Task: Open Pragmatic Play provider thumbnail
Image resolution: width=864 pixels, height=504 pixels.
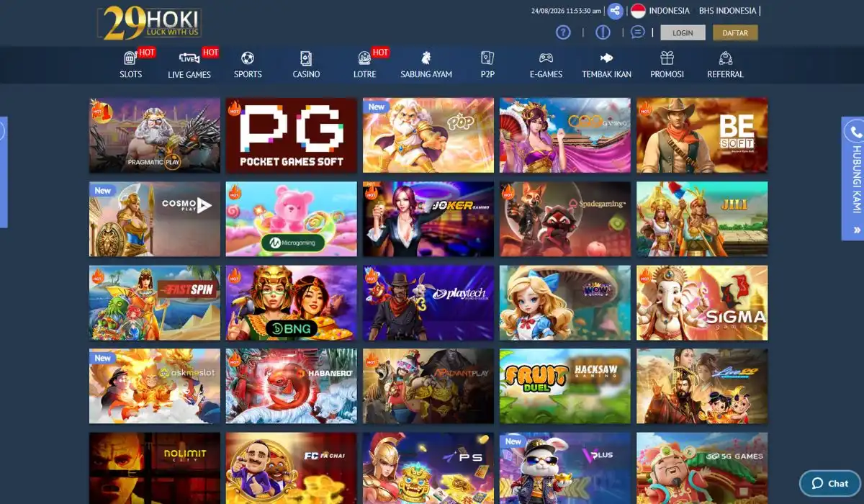Action: click(155, 135)
